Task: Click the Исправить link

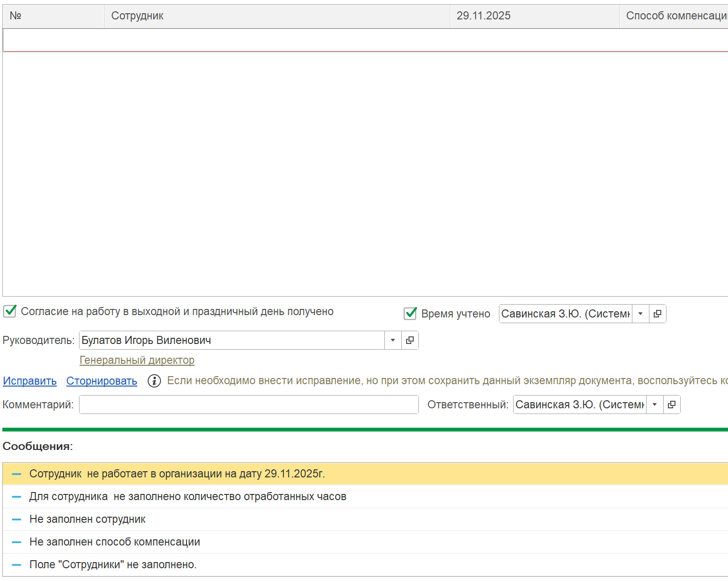Action: pyautogui.click(x=30, y=381)
